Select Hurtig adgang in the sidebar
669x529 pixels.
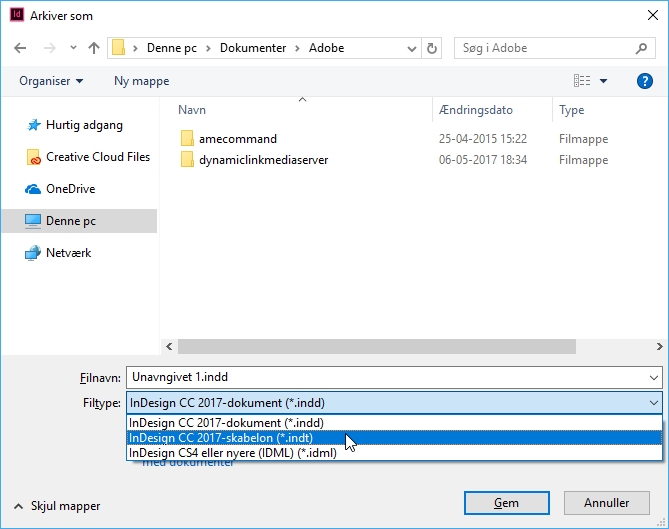(x=79, y=125)
